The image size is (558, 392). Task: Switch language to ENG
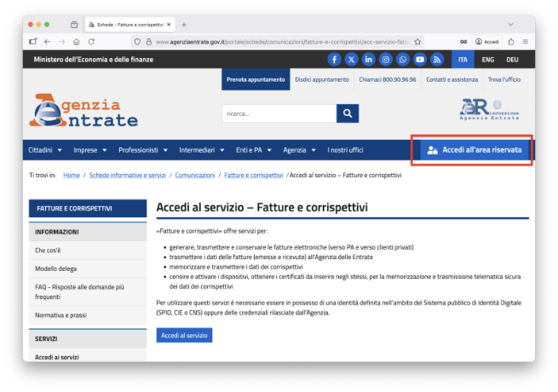coord(488,60)
